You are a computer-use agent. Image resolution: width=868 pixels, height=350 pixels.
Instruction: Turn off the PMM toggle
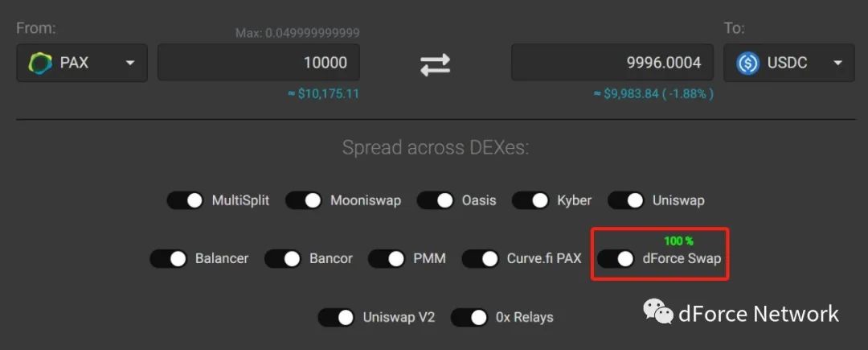[387, 258]
